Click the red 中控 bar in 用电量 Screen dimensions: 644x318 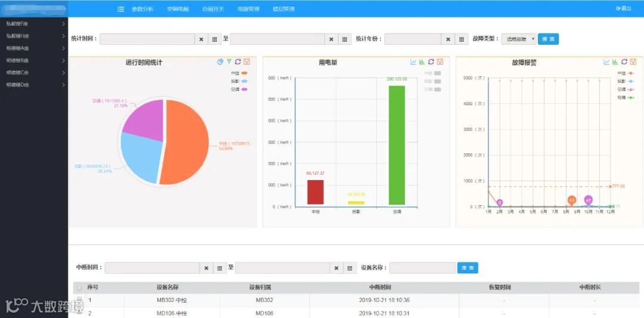pos(315,192)
